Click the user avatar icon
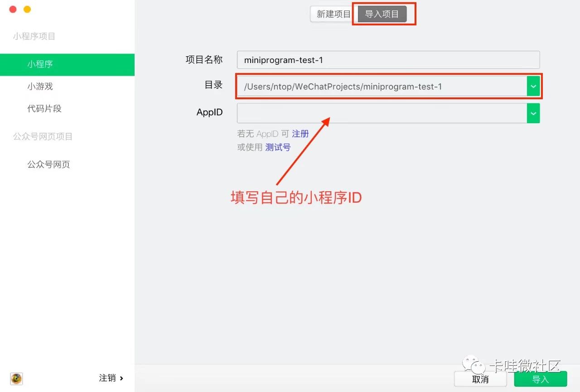Viewport: 580px width, 392px height. (x=16, y=378)
